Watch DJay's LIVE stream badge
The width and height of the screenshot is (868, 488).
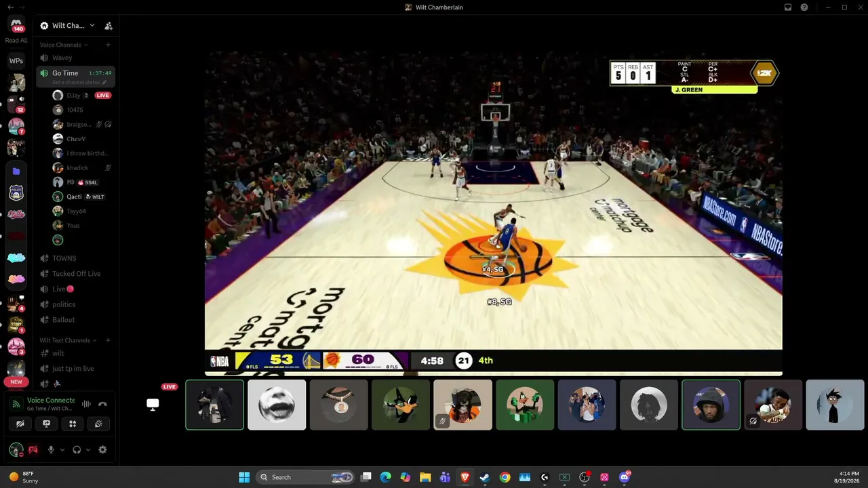click(103, 96)
